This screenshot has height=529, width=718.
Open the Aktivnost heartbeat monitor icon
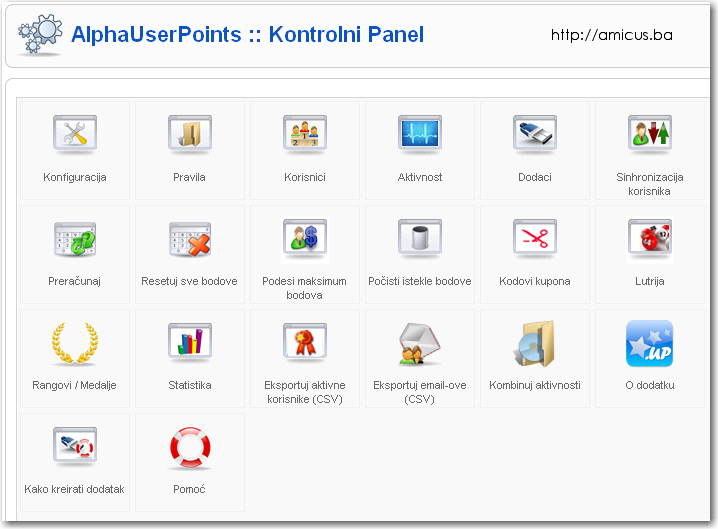[419, 133]
